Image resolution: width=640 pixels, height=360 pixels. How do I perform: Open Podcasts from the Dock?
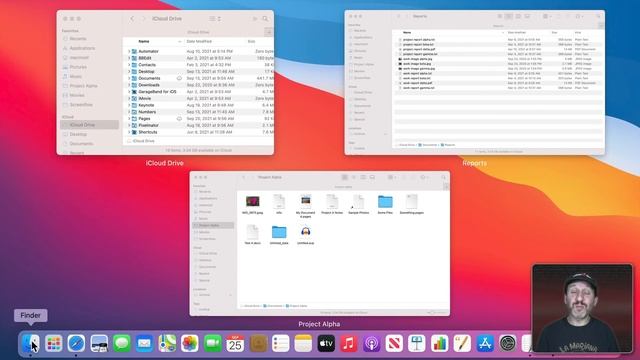pyautogui.click(x=371, y=343)
